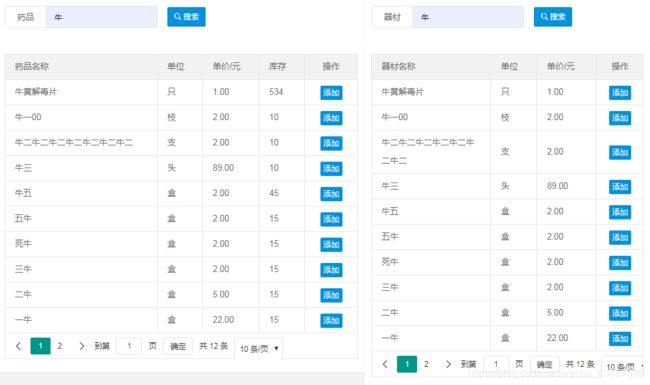This screenshot has width=650, height=385.
Task: Click 确定 in the 药品 table pagination
Action: point(178,346)
